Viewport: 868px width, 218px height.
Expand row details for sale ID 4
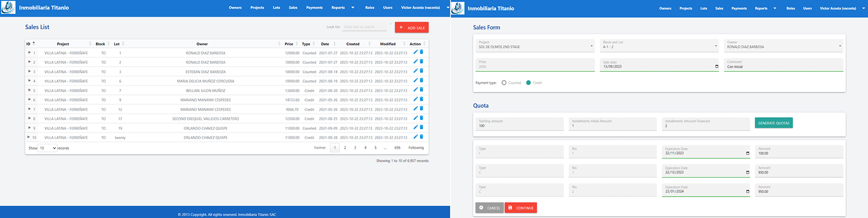tap(29, 80)
